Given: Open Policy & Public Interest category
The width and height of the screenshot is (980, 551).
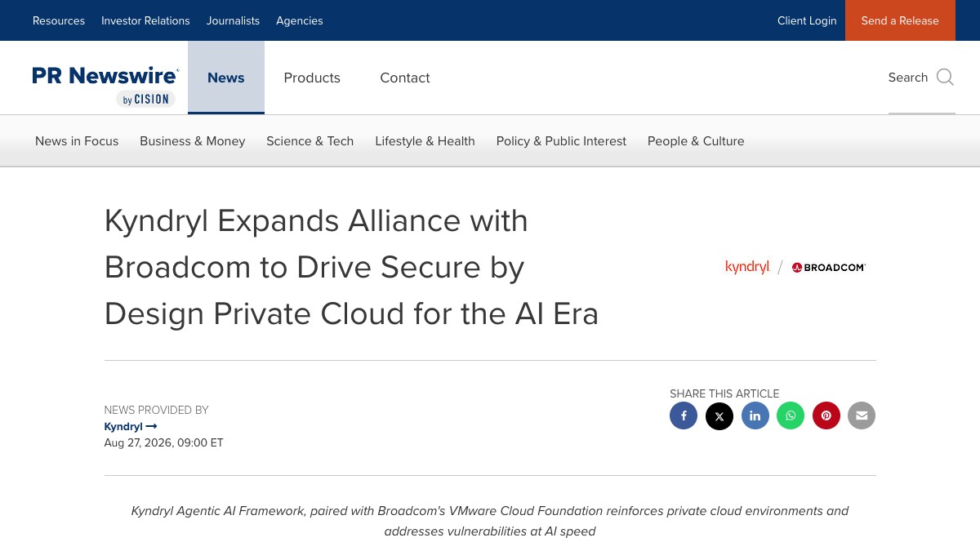Looking at the screenshot, I should point(561,141).
